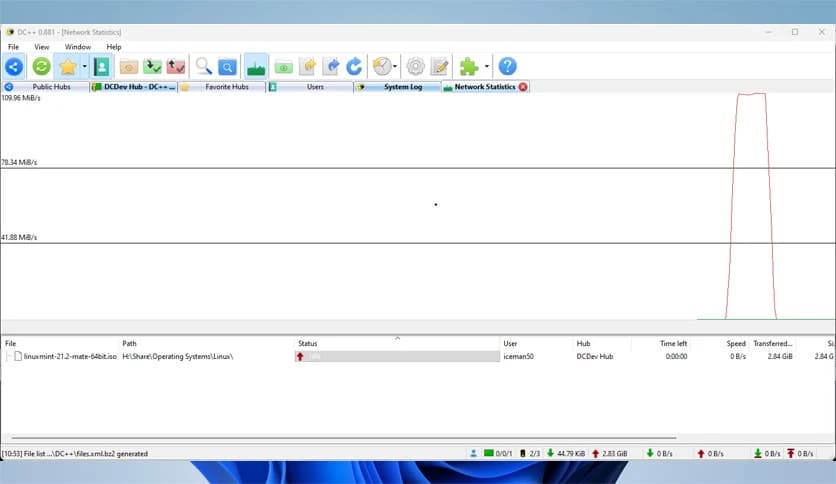
Task: Switch to the Users tab
Action: pyautogui.click(x=309, y=87)
